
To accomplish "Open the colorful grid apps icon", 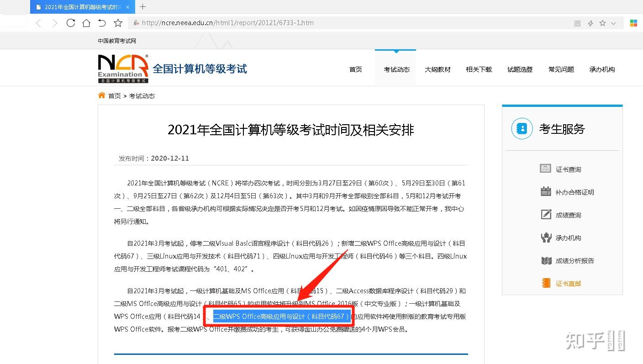I will click(x=634, y=23).
